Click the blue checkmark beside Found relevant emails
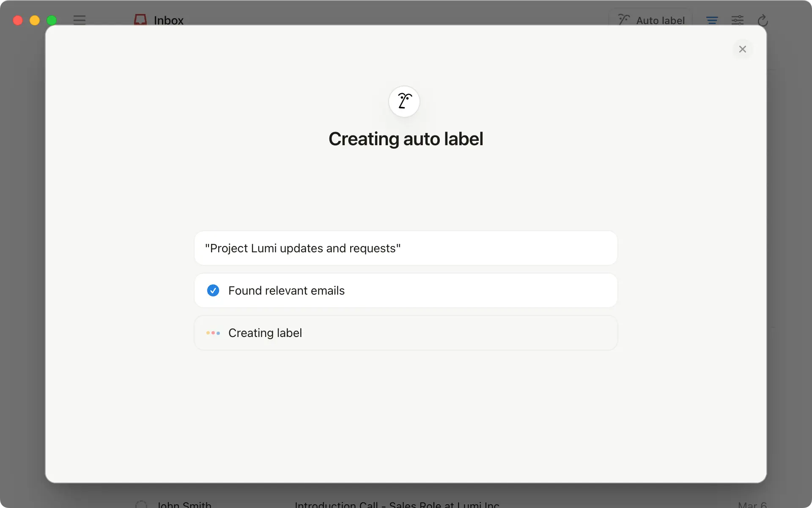812x508 pixels. tap(213, 290)
